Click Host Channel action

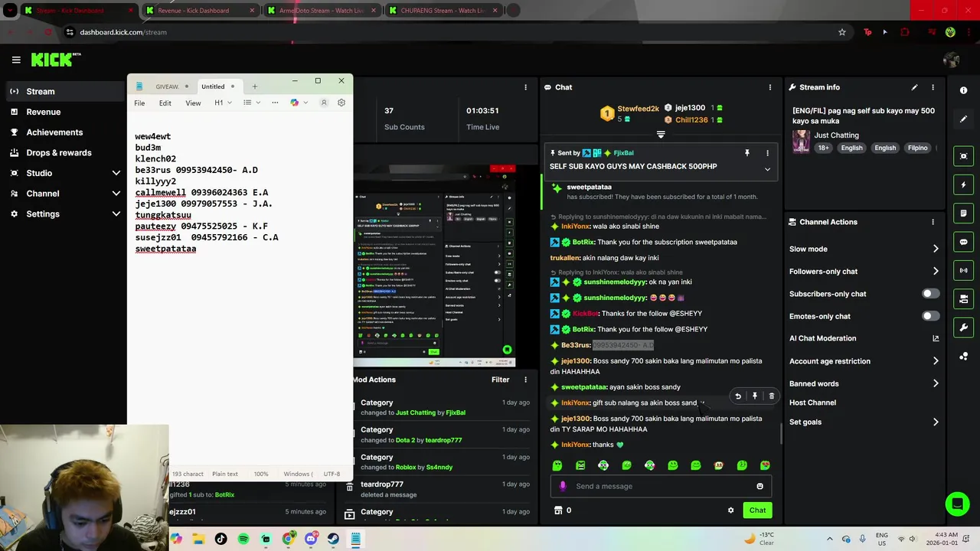(x=812, y=403)
